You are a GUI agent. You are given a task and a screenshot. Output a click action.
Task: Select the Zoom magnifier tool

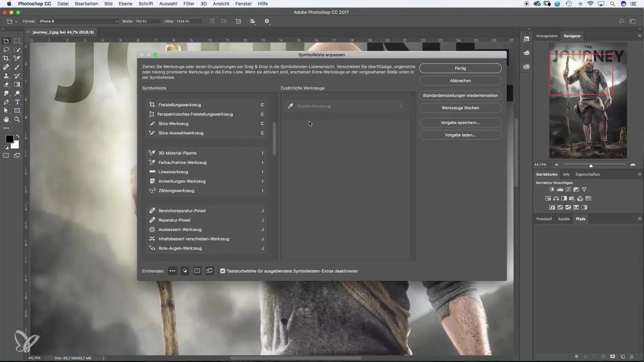[x=17, y=119]
